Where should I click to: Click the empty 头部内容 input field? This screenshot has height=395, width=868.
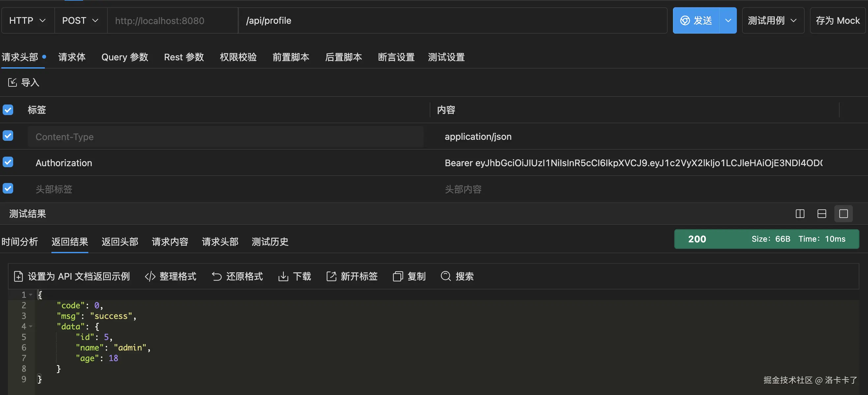[633, 189]
